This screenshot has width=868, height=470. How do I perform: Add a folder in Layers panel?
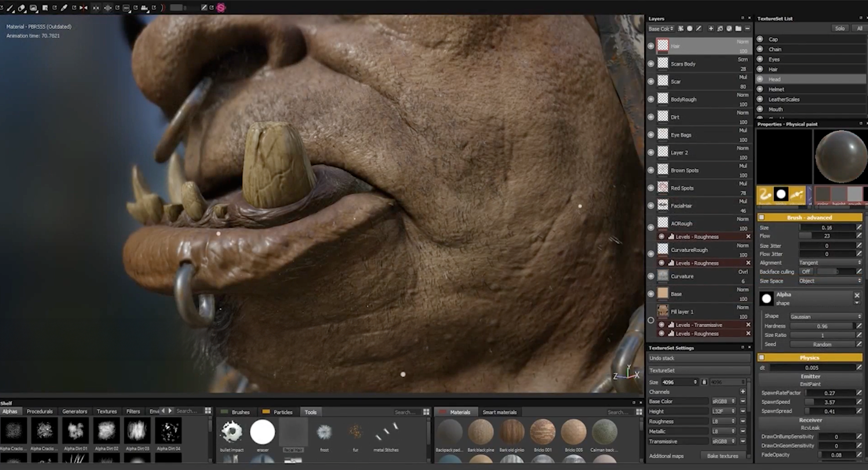click(738, 29)
